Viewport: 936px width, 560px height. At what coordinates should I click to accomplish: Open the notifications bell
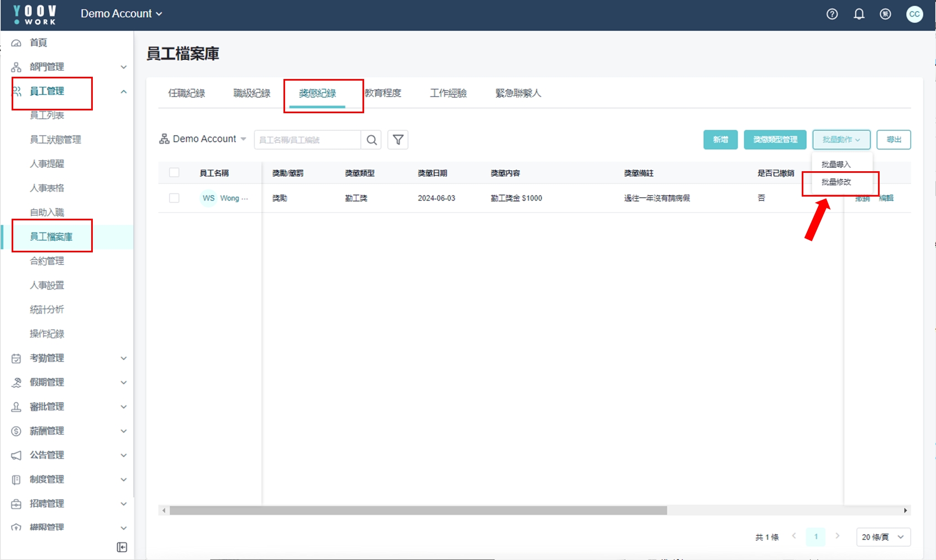[x=859, y=14]
